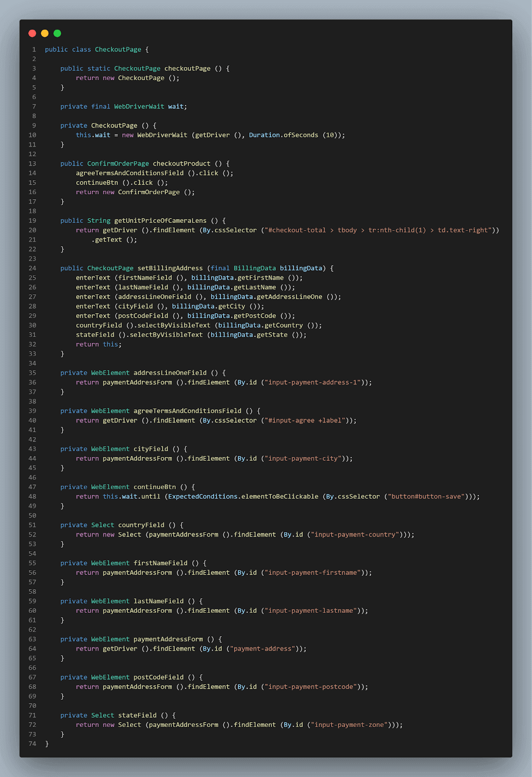Click the "return this;" statement on line 32
This screenshot has height=777, width=532.
[99, 344]
